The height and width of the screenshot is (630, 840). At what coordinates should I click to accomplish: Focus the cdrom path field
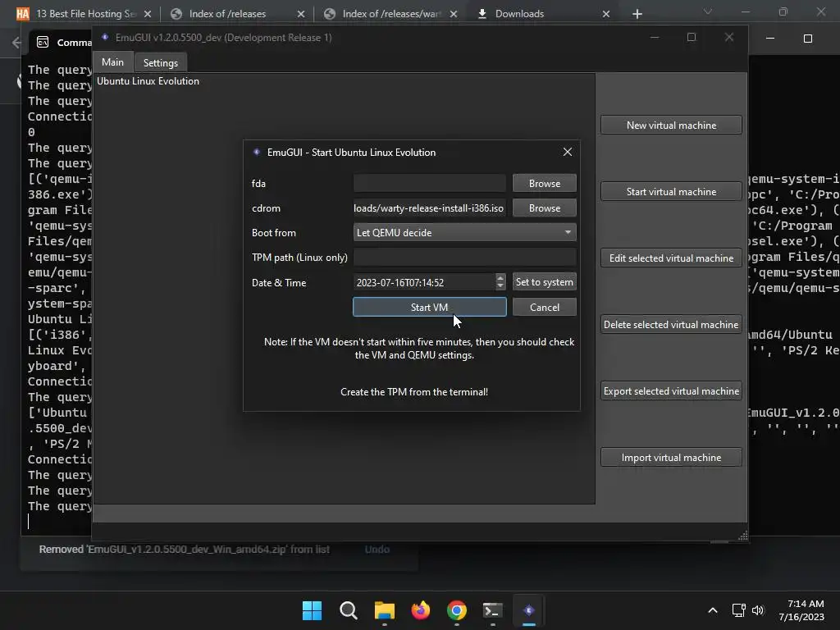point(429,208)
